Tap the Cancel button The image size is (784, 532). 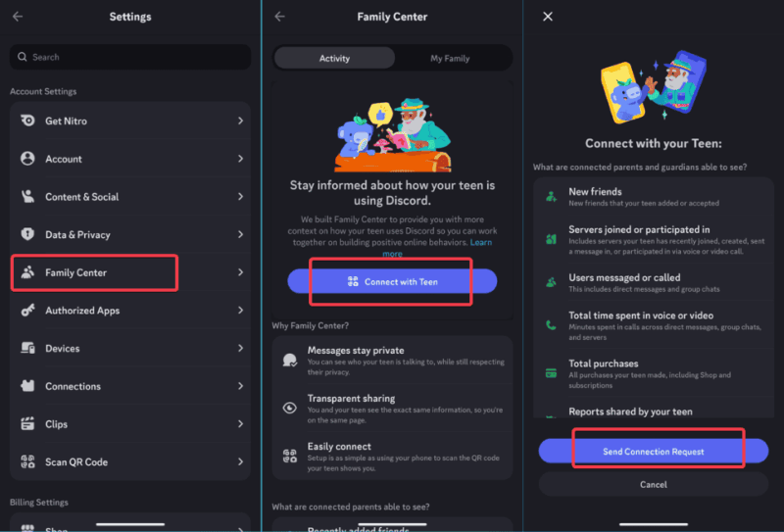point(654,484)
